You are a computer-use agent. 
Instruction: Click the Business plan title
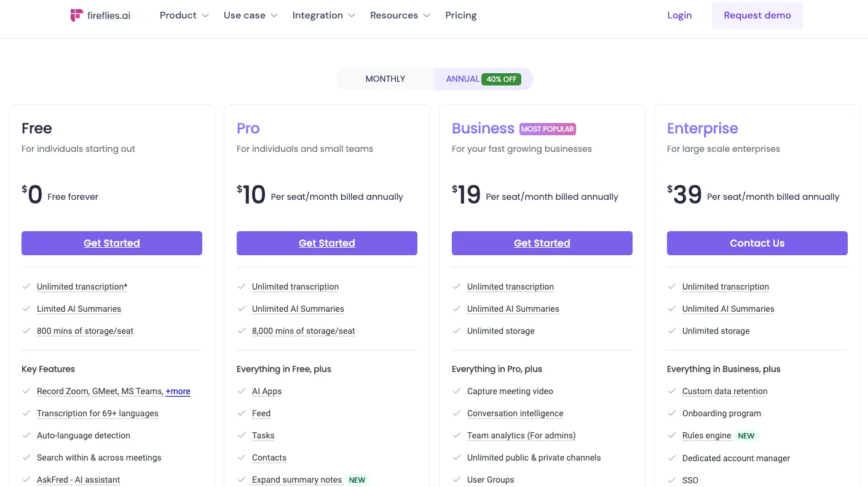tap(483, 129)
